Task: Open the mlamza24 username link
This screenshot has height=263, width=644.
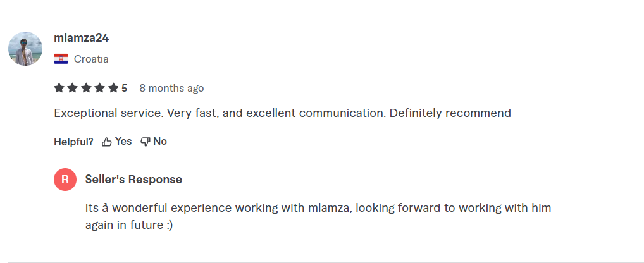Action: pyautogui.click(x=82, y=38)
